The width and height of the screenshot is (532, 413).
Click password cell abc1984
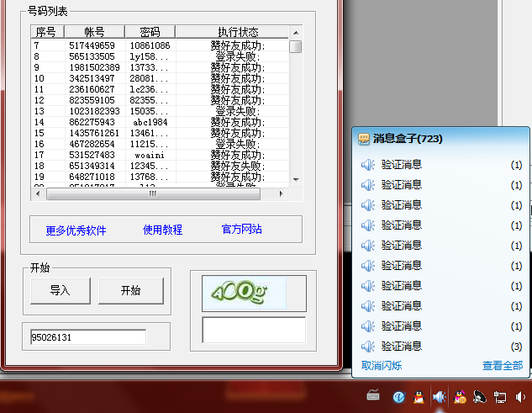click(150, 122)
